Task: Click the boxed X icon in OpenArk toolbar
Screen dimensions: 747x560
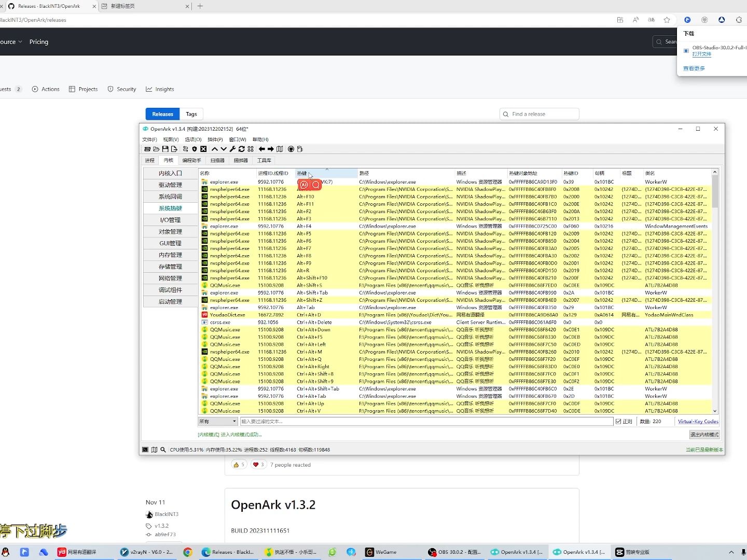Action: click(203, 149)
